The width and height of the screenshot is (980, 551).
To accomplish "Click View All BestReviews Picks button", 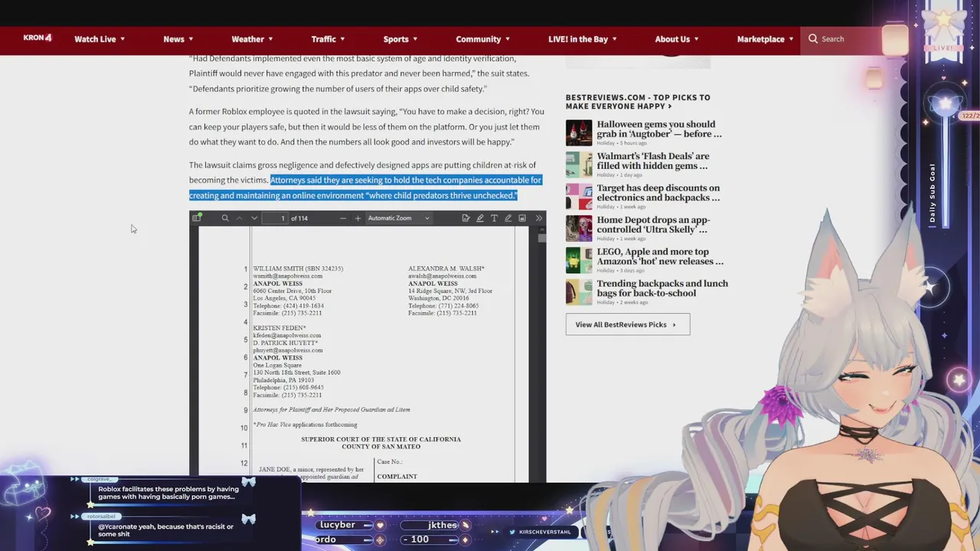I will pyautogui.click(x=628, y=324).
